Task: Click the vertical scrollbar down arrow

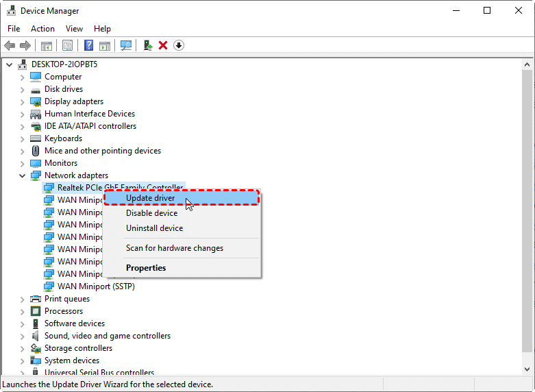Action: 527,369
